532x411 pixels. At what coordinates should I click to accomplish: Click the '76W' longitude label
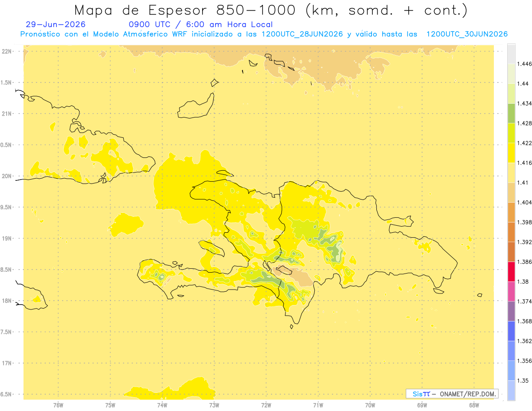(58, 405)
